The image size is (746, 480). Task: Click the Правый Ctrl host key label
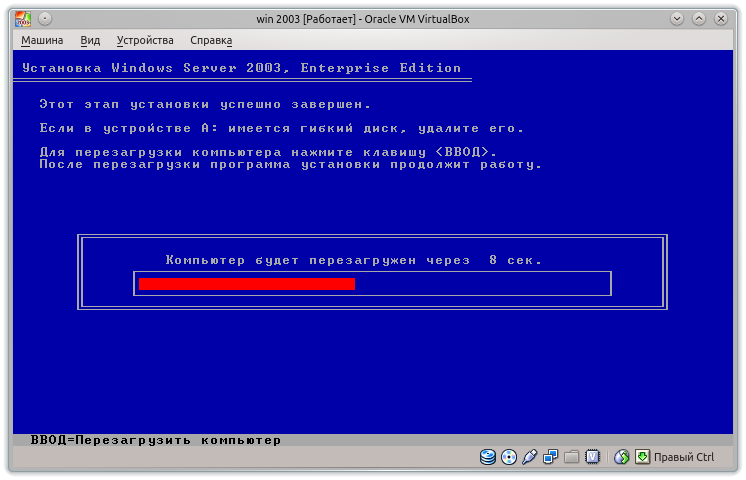(x=684, y=457)
